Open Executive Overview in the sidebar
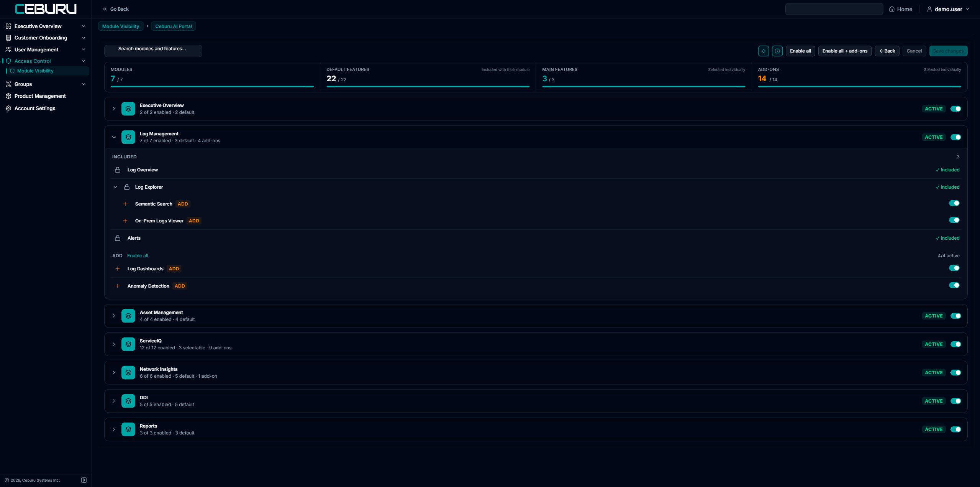 (46, 26)
